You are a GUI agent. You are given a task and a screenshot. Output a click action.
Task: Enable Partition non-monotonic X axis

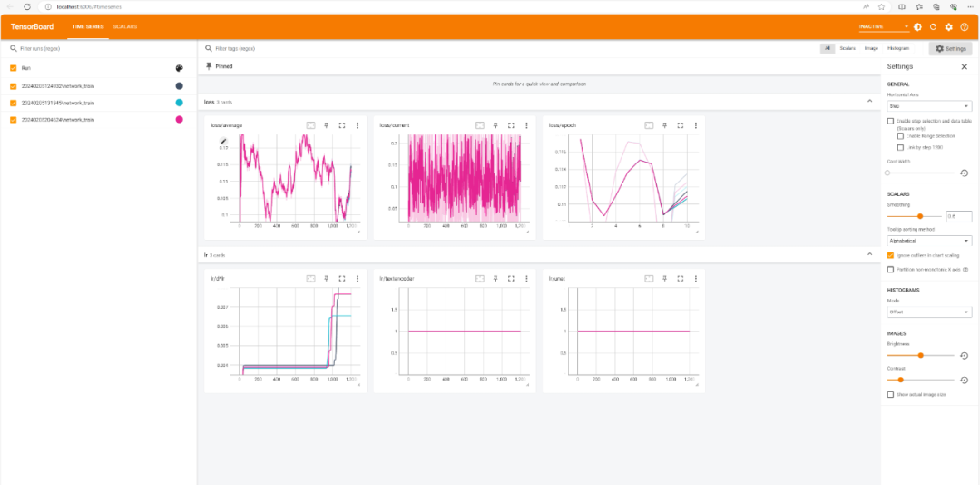coord(891,270)
